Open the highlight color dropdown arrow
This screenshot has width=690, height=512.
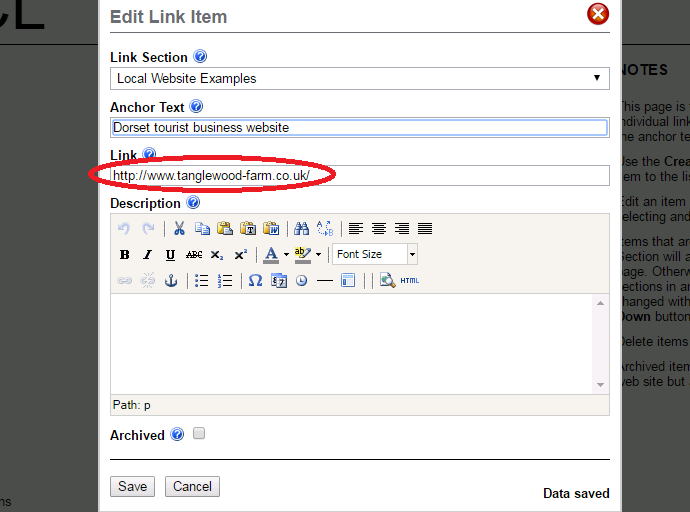click(x=319, y=254)
